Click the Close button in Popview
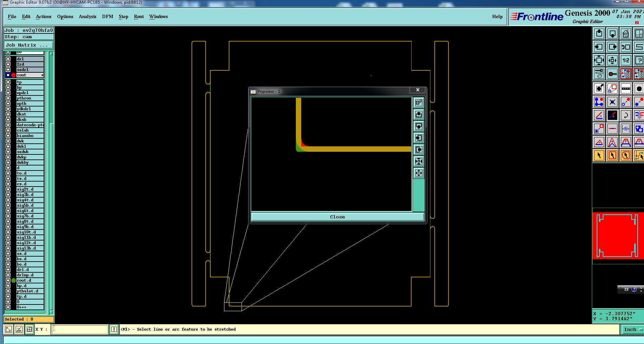The width and height of the screenshot is (644, 344). pyautogui.click(x=337, y=217)
